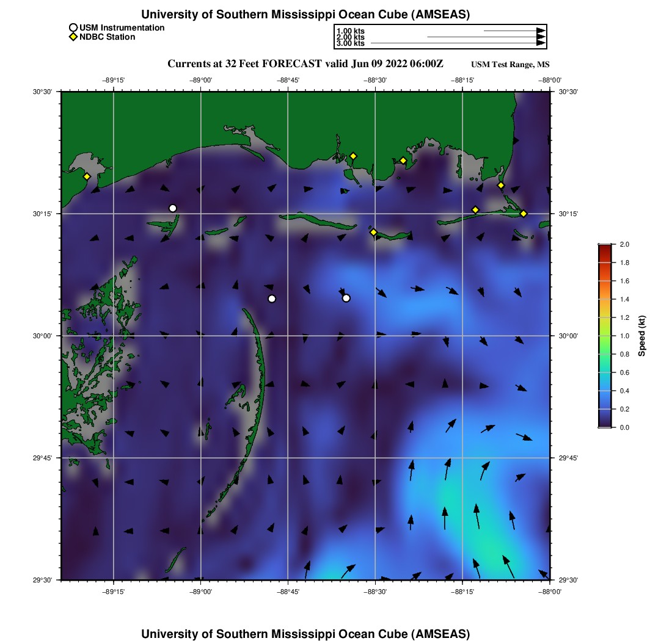Pick the white USM circle nearest the -88°45' gridline
This screenshot has height=641, width=672.
tap(272, 299)
